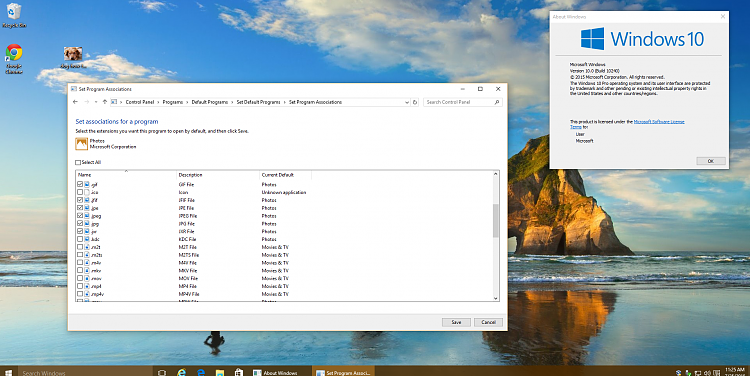The image size is (750, 376).
Task: Open the action center notifications icon
Action: click(717, 373)
